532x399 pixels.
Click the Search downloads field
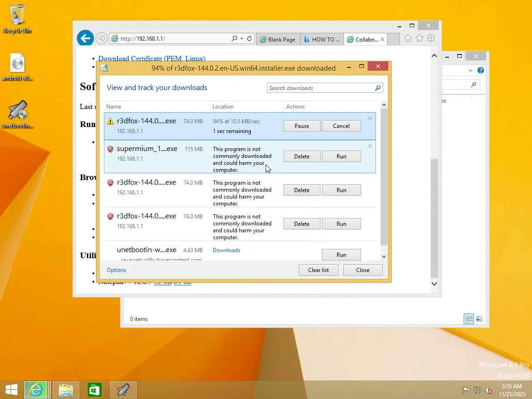point(320,88)
